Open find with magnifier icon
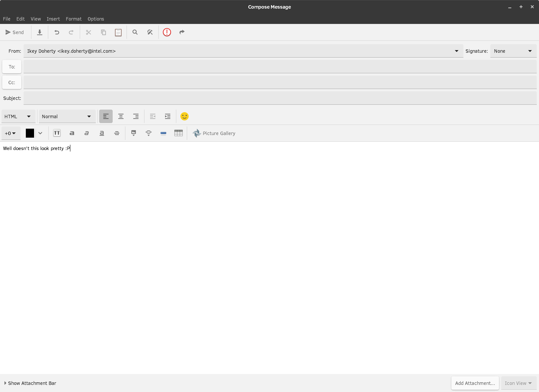This screenshot has height=392, width=539. (x=135, y=32)
